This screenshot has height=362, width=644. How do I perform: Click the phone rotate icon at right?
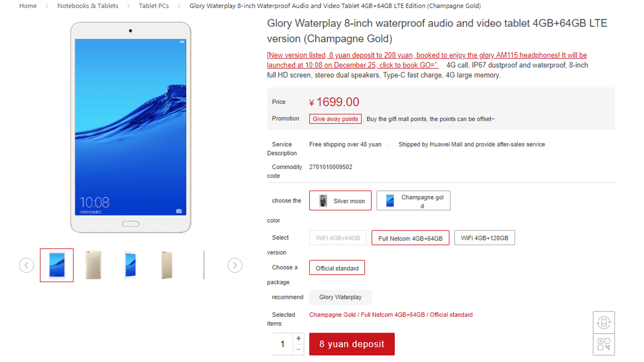[604, 323]
